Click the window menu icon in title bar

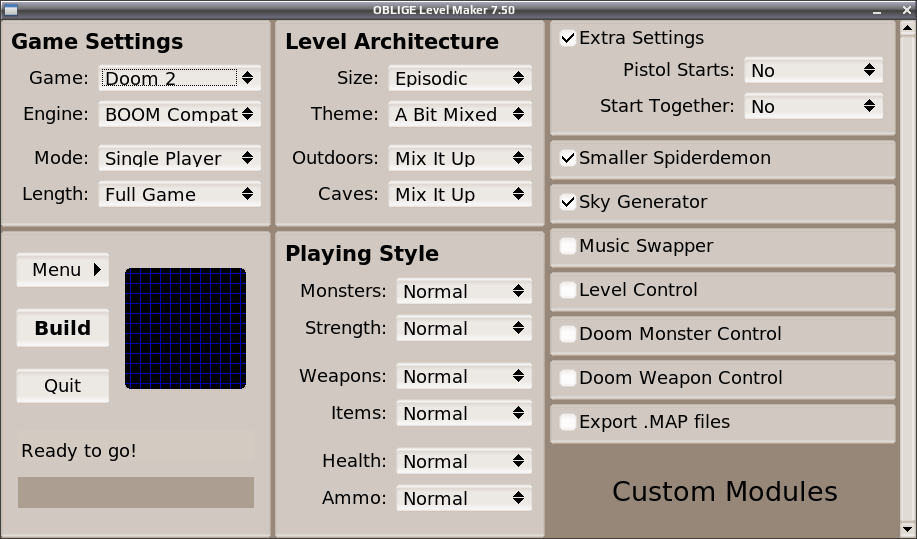[x=11, y=10]
